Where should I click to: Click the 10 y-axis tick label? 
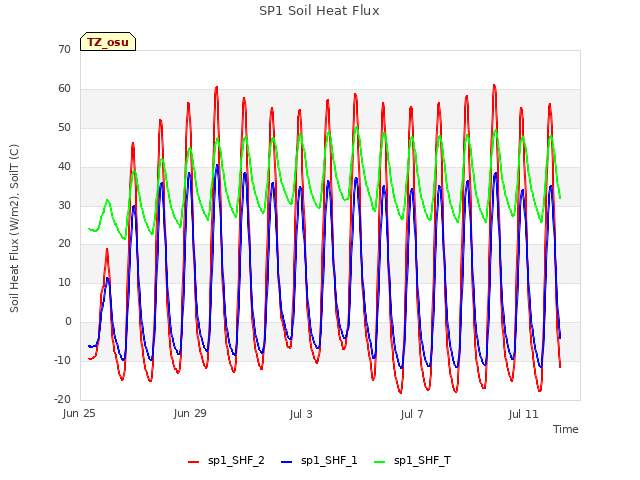(64, 282)
